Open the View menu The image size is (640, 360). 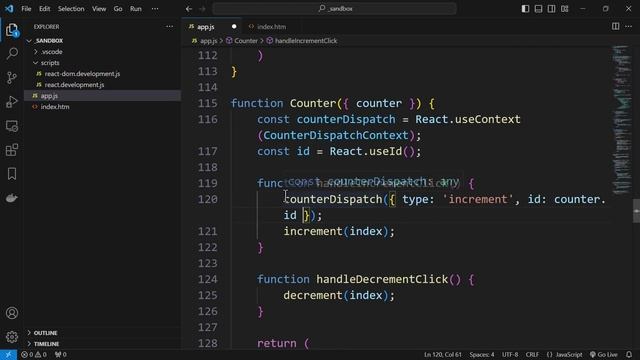point(99,9)
